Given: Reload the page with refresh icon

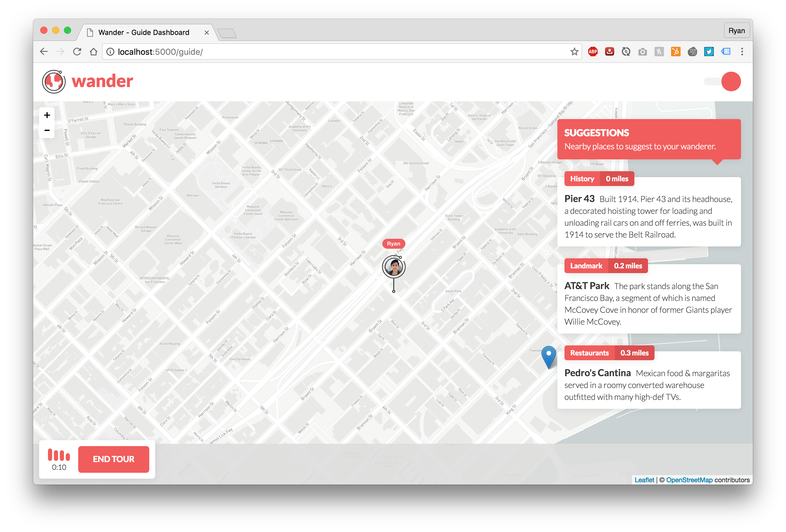Looking at the screenshot, I should point(77,52).
